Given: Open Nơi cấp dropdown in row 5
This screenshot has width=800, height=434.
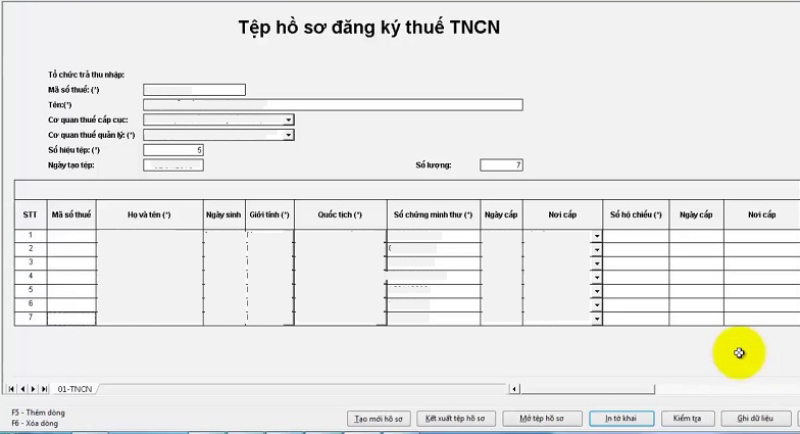Looking at the screenshot, I should (597, 291).
